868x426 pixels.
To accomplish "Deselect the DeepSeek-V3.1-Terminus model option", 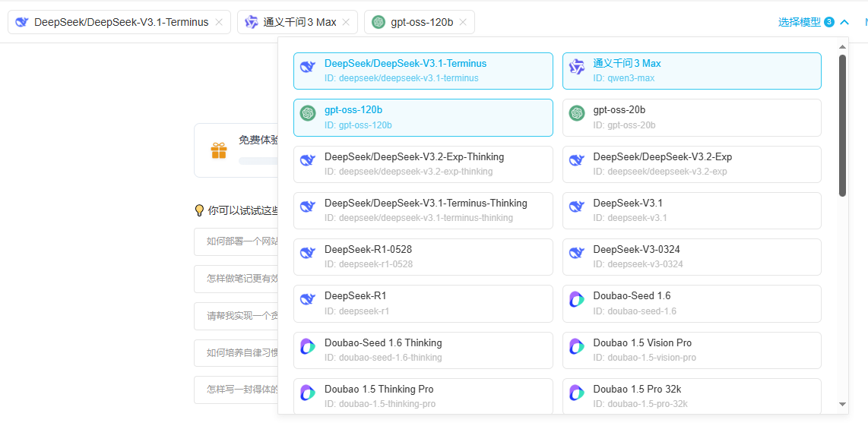I will [423, 71].
